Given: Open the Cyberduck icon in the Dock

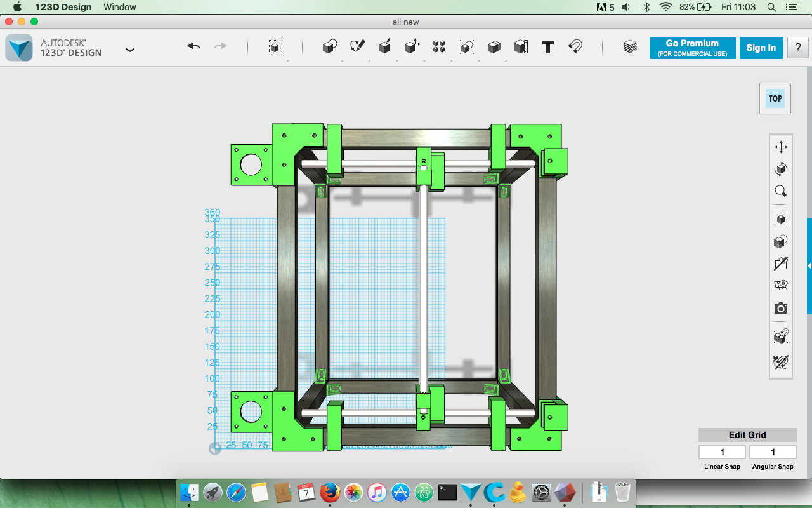Looking at the screenshot, I should point(518,492).
